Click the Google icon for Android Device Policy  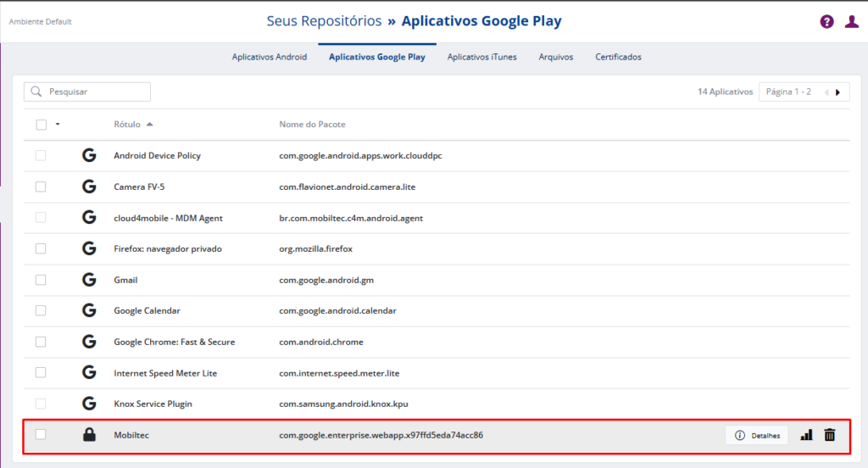pyautogui.click(x=89, y=156)
